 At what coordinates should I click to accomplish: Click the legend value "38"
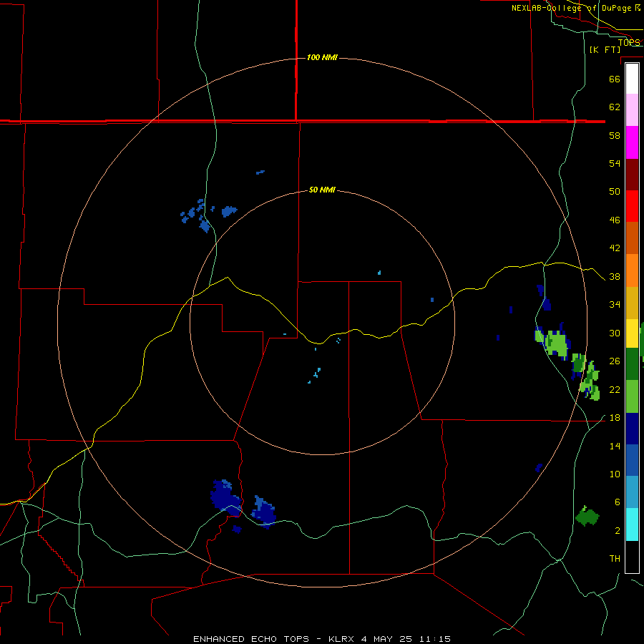pos(615,276)
